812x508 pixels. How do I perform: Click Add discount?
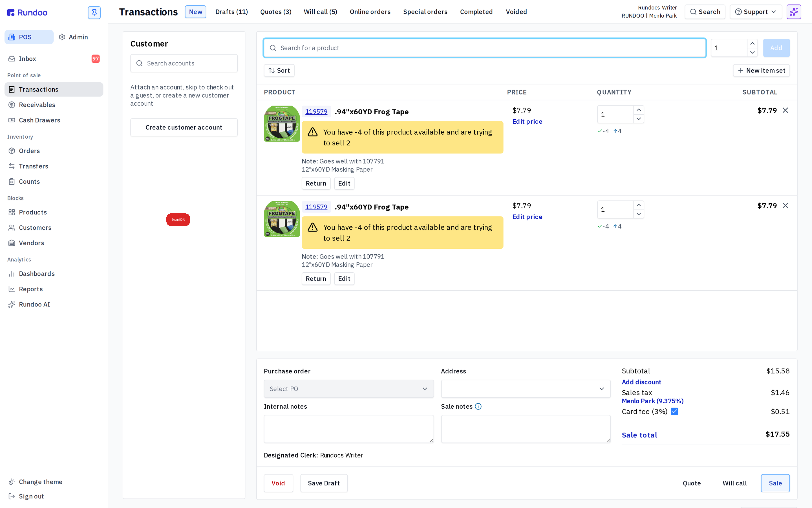[641, 382]
